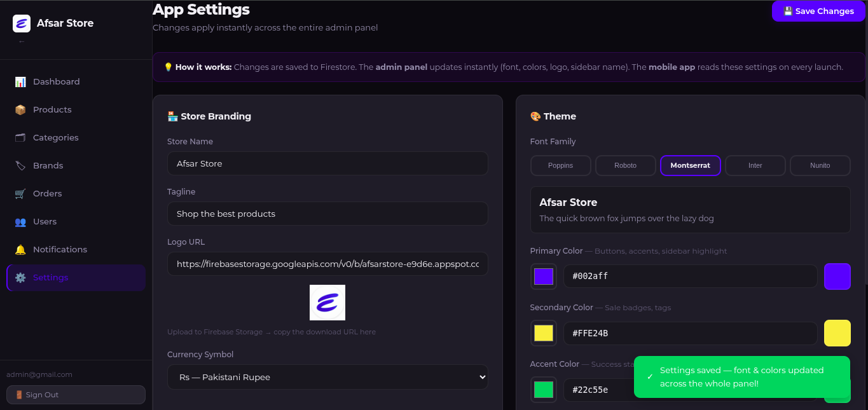Collapse sidebar with the small back arrow
868x410 pixels.
point(22,42)
